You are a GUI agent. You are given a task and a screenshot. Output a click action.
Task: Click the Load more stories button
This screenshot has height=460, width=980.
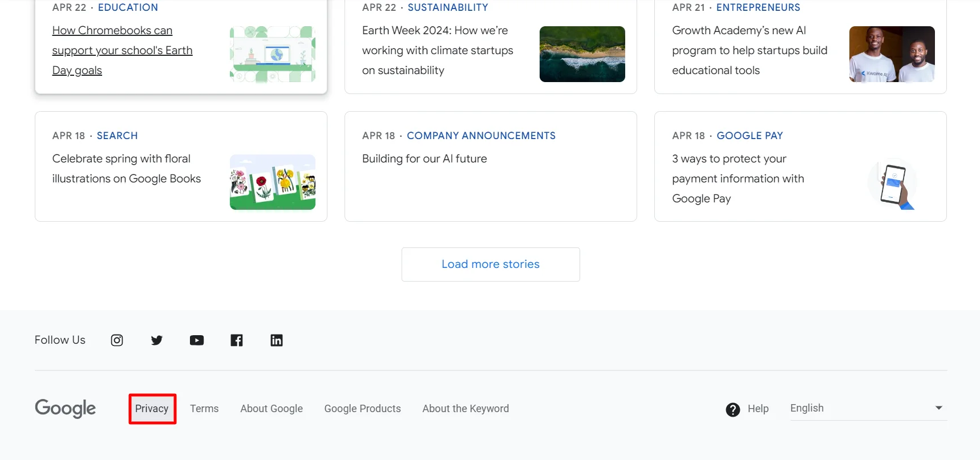(491, 264)
